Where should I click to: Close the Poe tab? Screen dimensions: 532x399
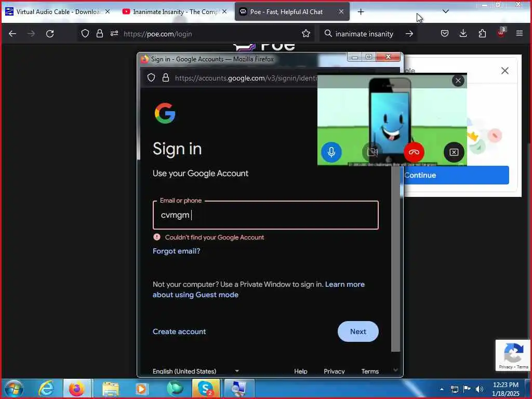[341, 11]
